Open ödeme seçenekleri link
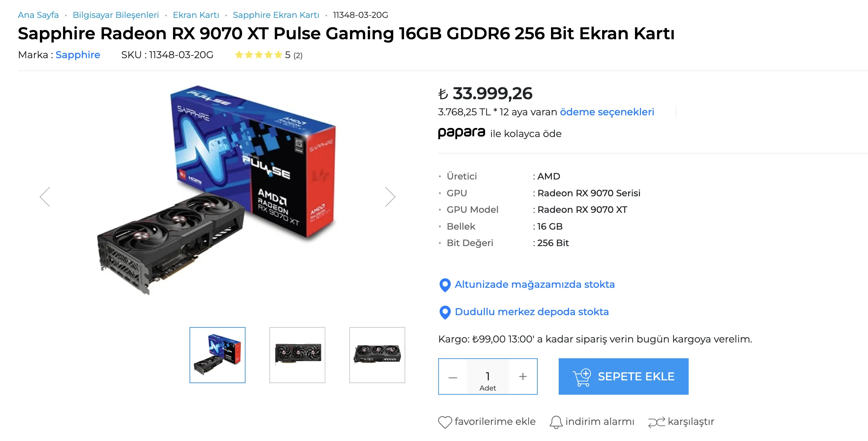 [x=607, y=112]
